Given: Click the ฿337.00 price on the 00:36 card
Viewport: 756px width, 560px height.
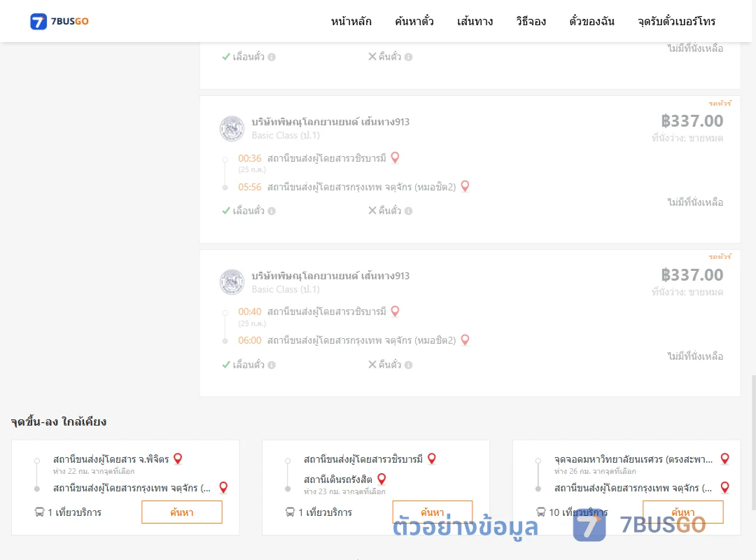Looking at the screenshot, I should tap(692, 120).
